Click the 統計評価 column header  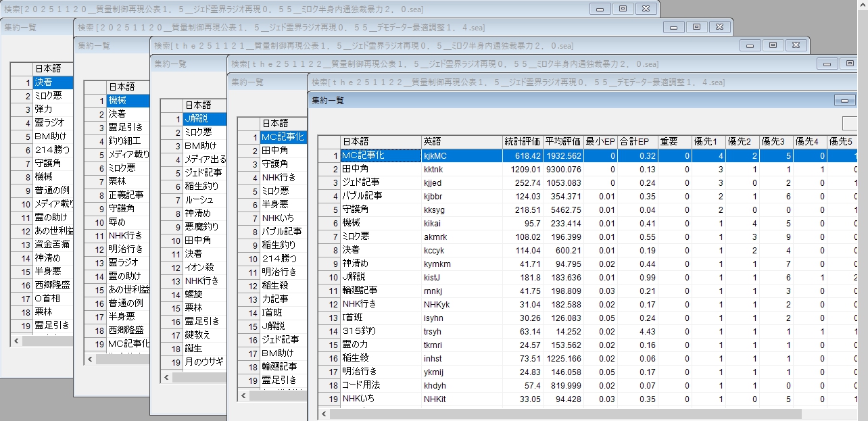point(522,142)
